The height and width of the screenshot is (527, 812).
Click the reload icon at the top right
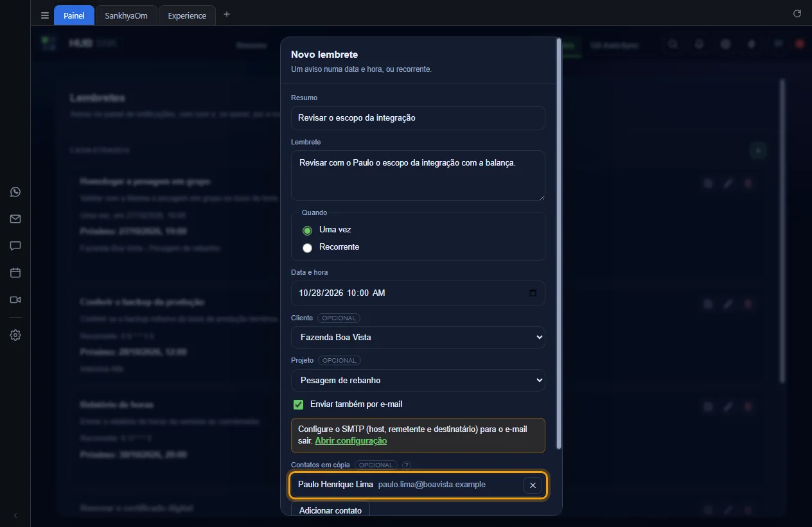(x=797, y=13)
